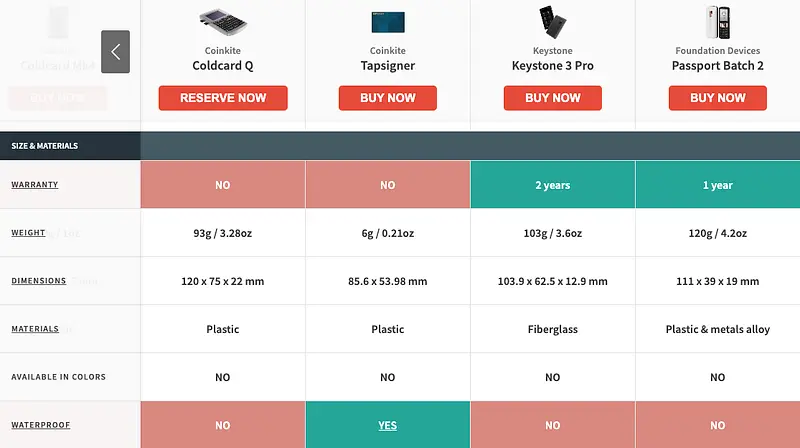Click the Warranty row label
Screen dimensions: 800x448
tap(35, 185)
